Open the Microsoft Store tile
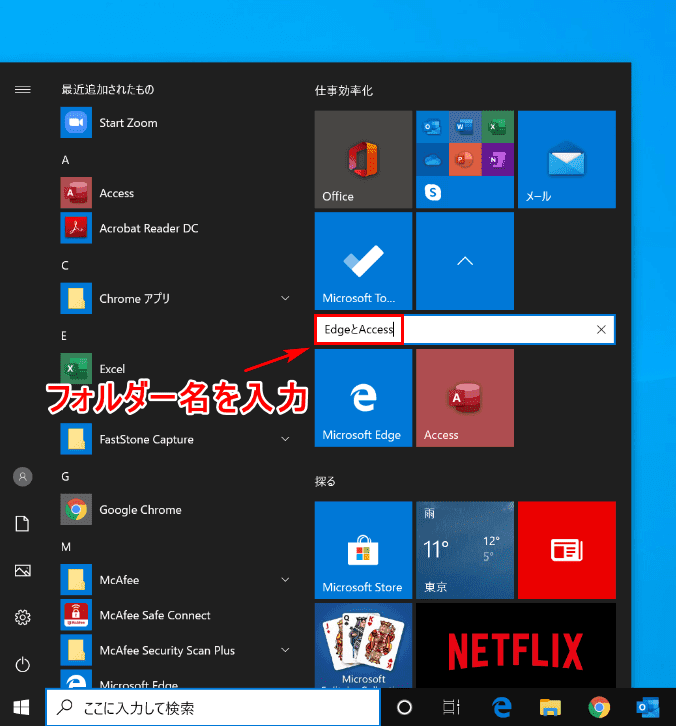Screen dimensions: 676x726 [363, 550]
